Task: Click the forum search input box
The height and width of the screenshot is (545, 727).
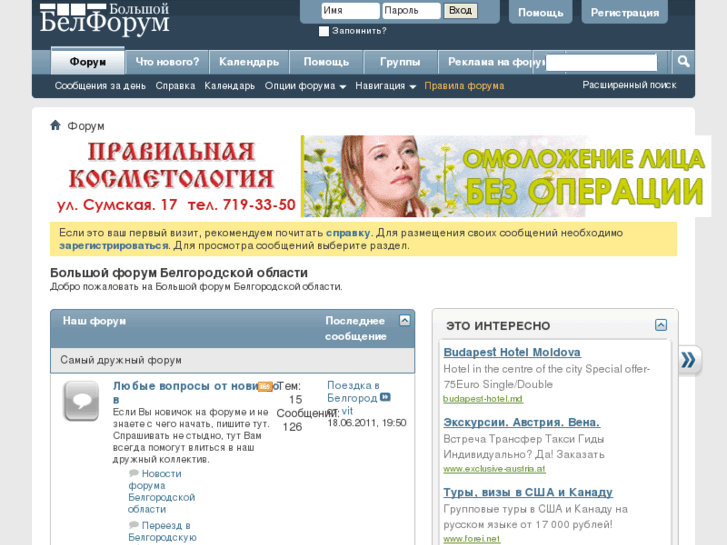Action: [601, 63]
